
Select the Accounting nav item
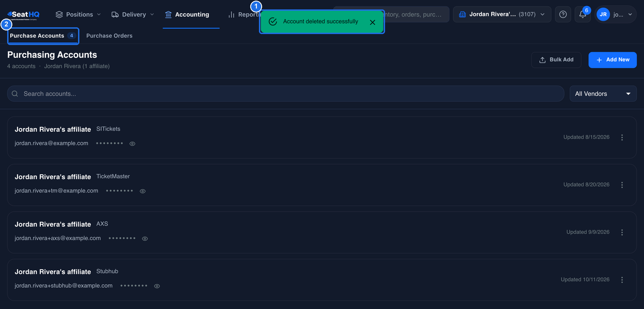point(187,14)
